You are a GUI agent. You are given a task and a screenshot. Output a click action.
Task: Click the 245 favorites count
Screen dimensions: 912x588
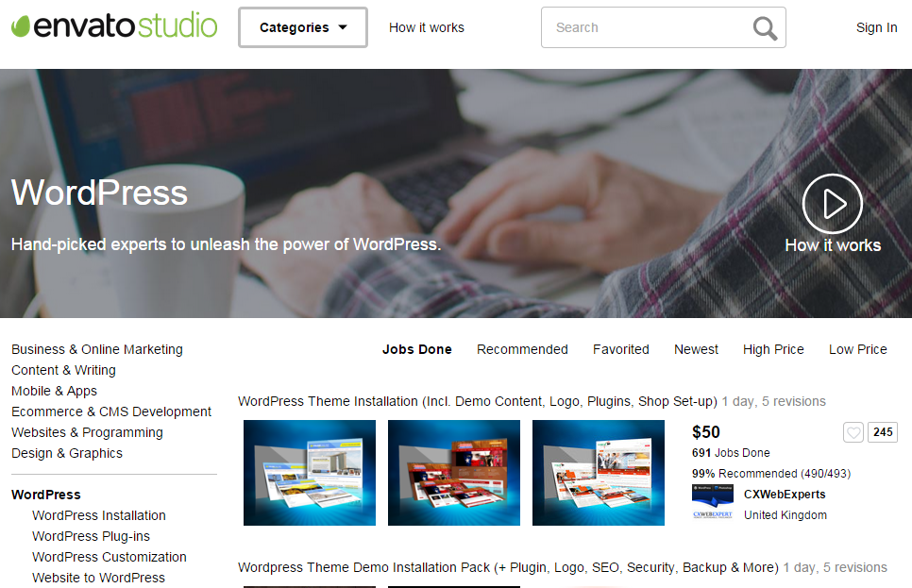883,432
